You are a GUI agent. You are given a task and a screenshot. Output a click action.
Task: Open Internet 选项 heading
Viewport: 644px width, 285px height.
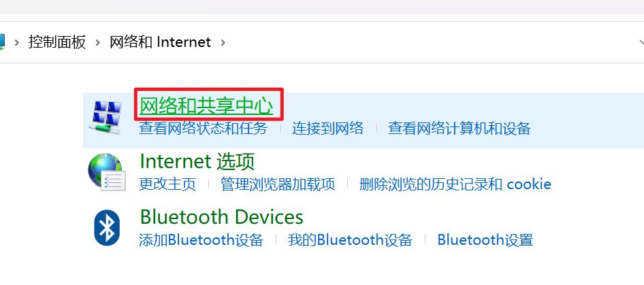coord(197,161)
